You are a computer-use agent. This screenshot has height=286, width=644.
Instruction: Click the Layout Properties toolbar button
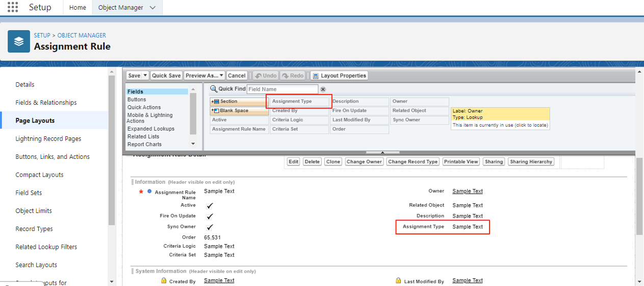click(339, 76)
